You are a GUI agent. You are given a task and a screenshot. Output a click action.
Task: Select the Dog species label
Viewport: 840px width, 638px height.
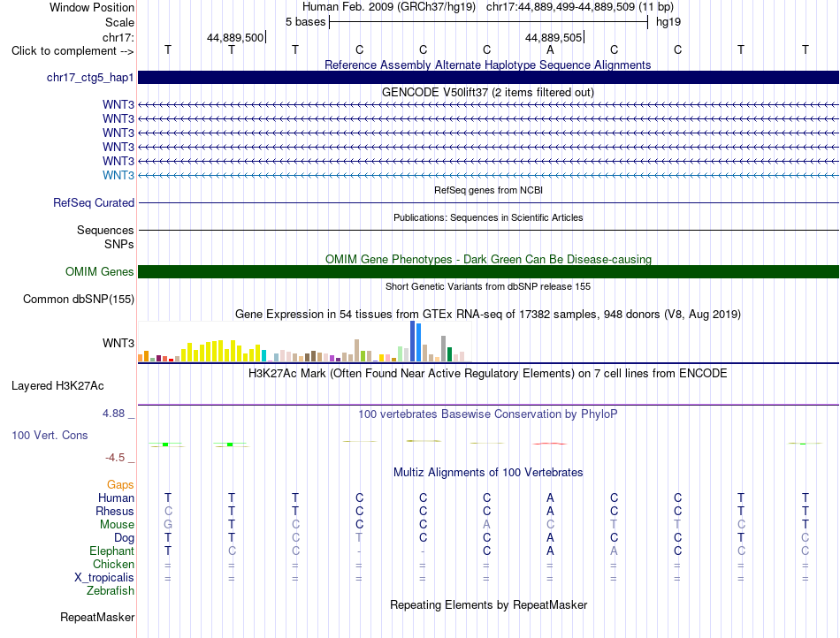pyautogui.click(x=125, y=538)
